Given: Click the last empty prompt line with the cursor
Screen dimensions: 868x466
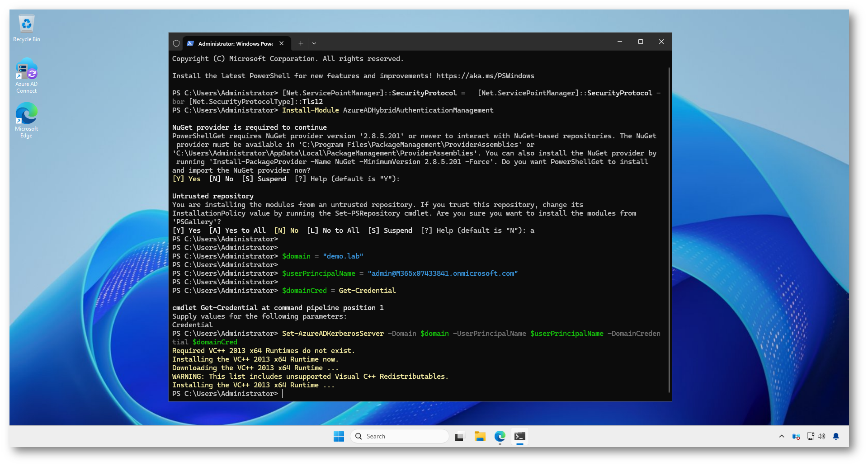Looking at the screenshot, I should [x=228, y=394].
